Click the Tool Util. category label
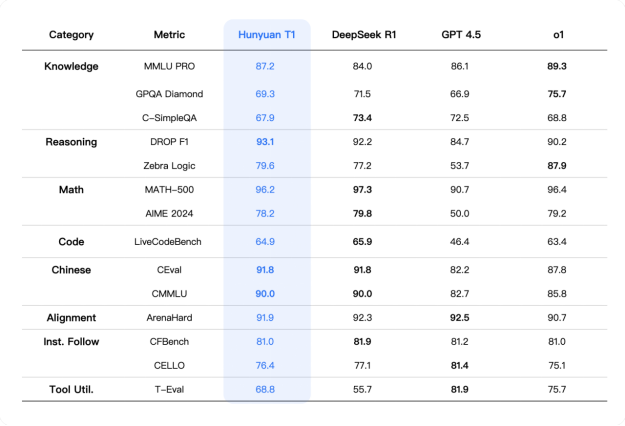Screen dimensions: 625x426 tap(71, 388)
